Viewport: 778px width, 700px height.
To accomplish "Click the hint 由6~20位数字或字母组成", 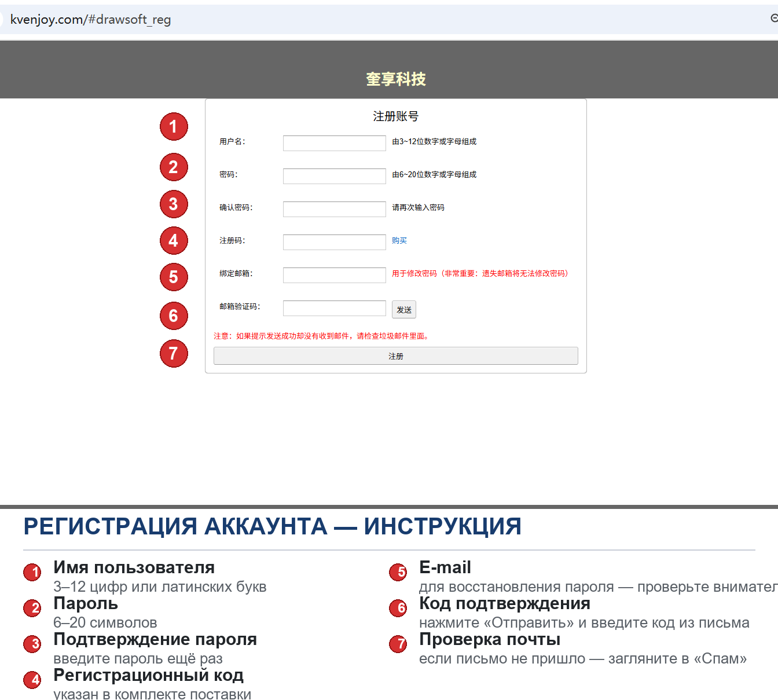I will tap(434, 174).
